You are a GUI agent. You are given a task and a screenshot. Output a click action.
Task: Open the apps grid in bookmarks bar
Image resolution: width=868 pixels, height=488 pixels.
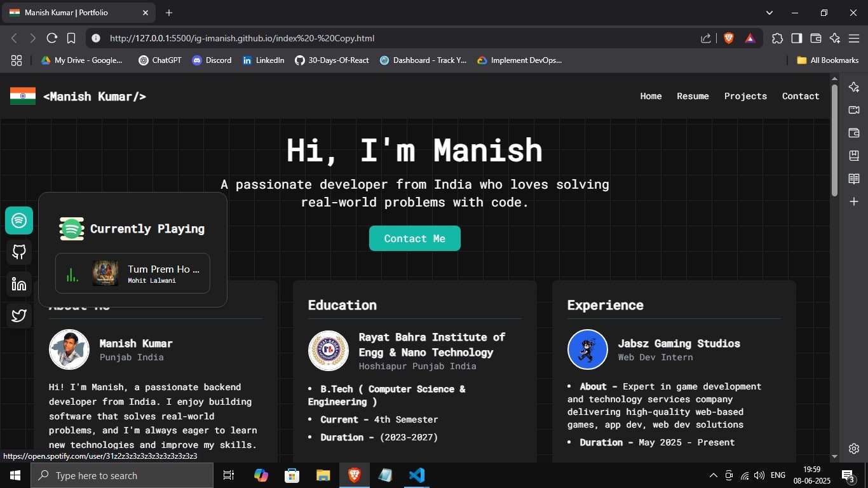(17, 60)
